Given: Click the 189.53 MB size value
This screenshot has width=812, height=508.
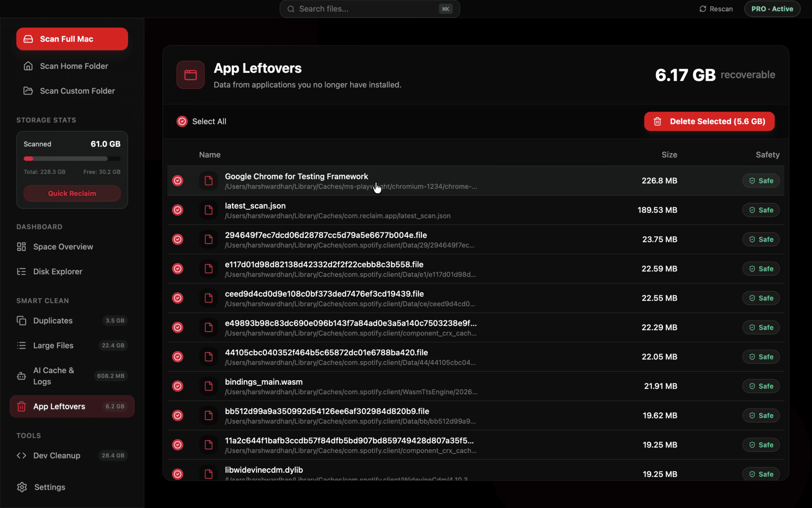Looking at the screenshot, I should click(x=657, y=210).
